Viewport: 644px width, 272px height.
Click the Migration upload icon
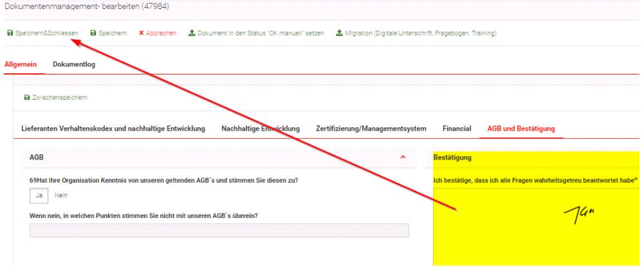pos(339,33)
